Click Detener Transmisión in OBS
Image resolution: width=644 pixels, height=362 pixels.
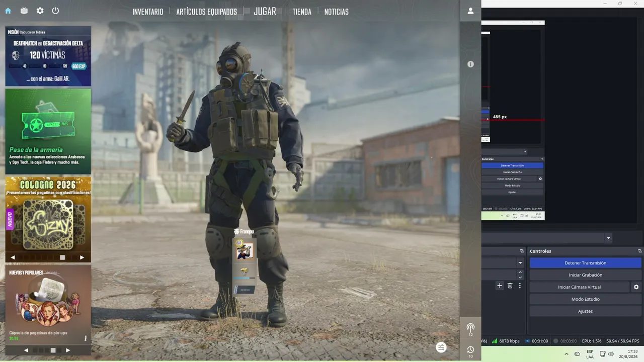tap(586, 263)
